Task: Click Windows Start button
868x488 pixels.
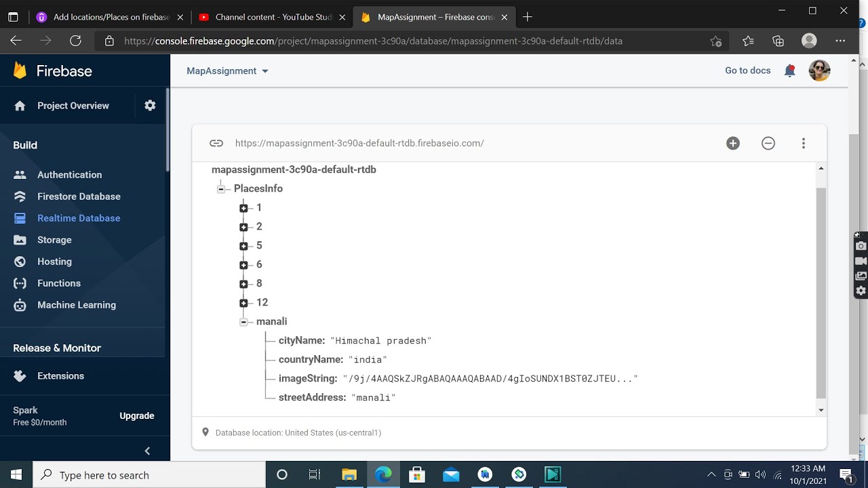Action: coord(16,474)
